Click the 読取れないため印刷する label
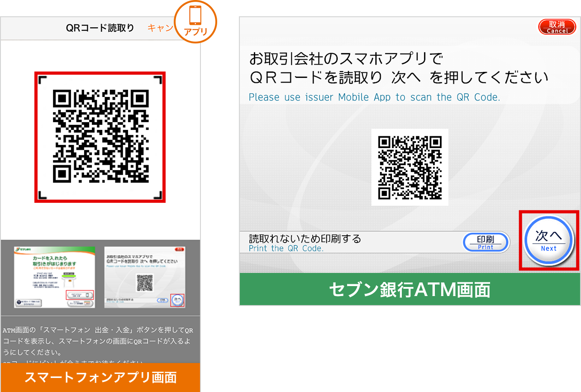The height and width of the screenshot is (392, 581). point(305,239)
